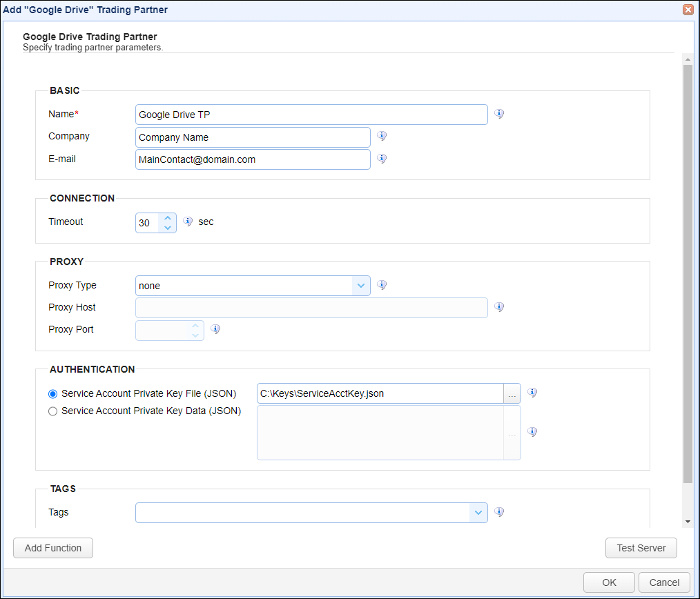This screenshot has width=700, height=599.
Task: Click the Tags input field
Action: pos(302,513)
